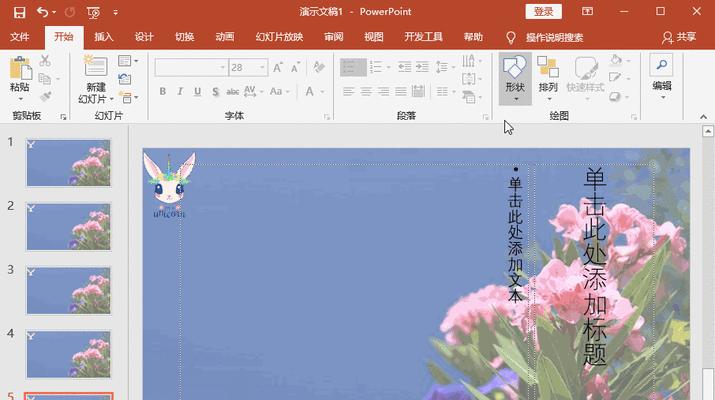Open clipboard pane launcher
Image resolution: width=715 pixels, height=400 pixels.
pyautogui.click(x=63, y=117)
